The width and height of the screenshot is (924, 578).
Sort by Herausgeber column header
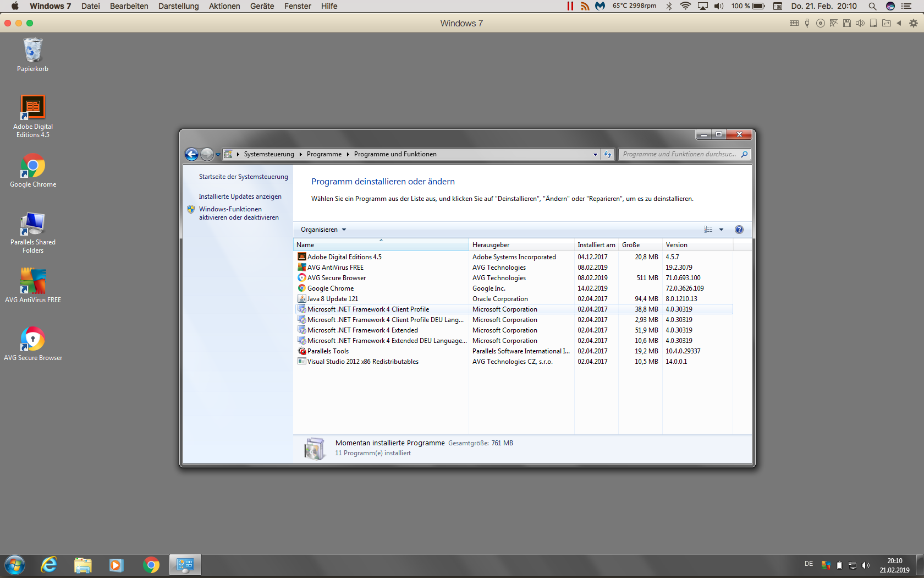point(521,245)
